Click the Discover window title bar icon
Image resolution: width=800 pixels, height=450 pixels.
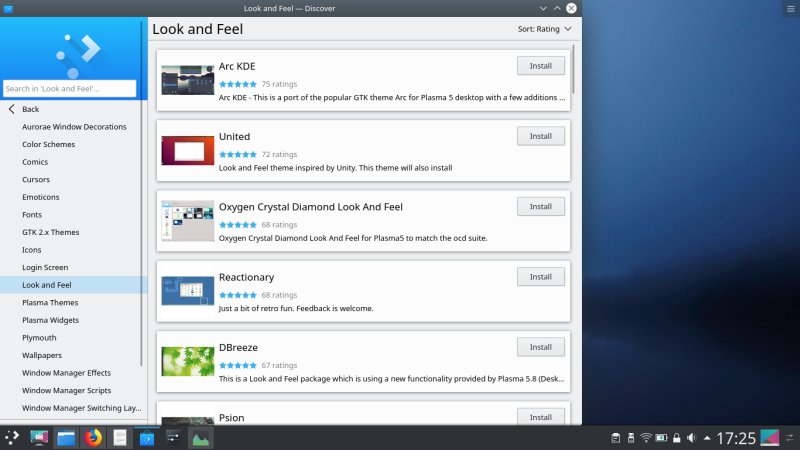pyautogui.click(x=8, y=8)
